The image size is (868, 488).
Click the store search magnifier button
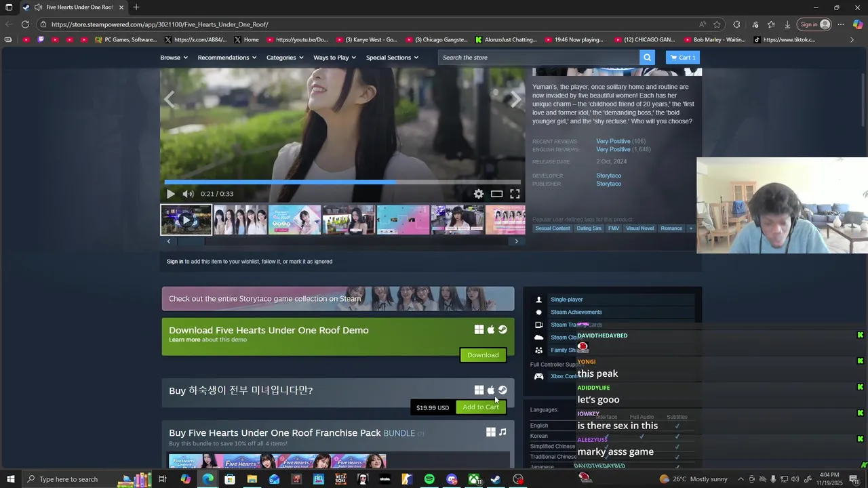point(647,58)
